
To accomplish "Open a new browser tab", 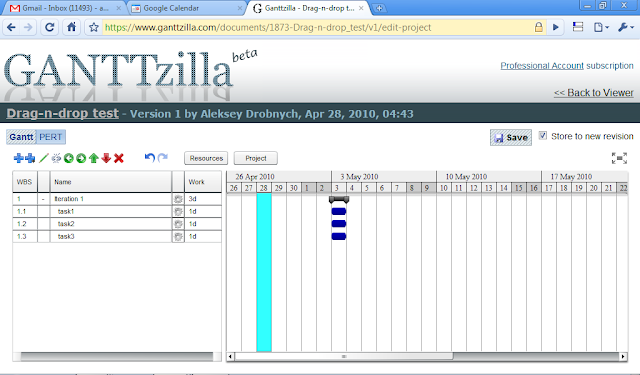I will click(x=379, y=8).
